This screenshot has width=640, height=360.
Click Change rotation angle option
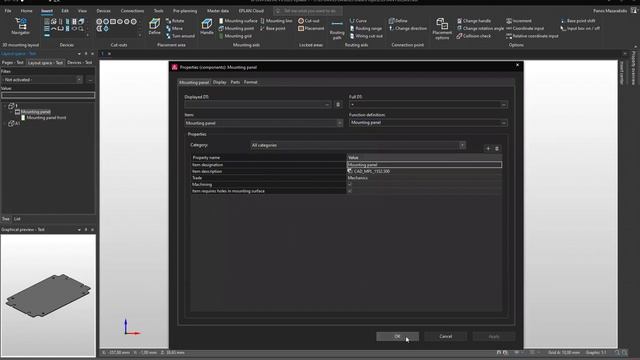coord(480,28)
